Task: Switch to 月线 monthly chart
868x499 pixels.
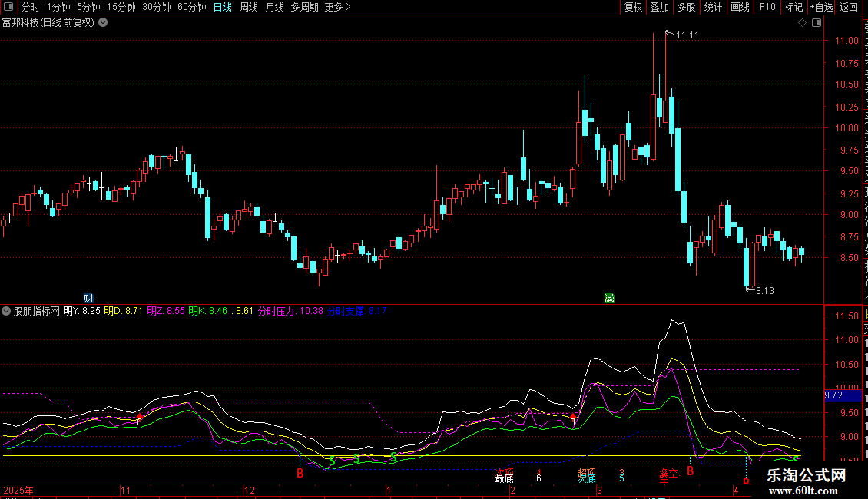Action: pyautogui.click(x=274, y=7)
